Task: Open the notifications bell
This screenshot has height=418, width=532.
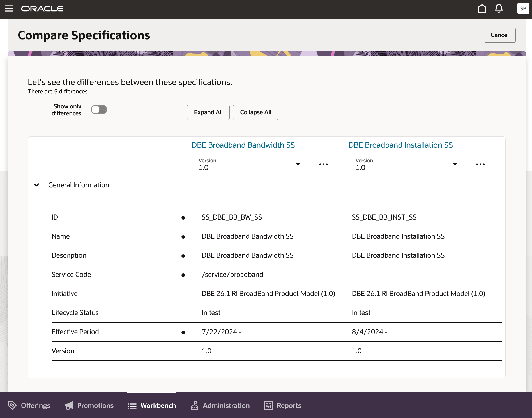Action: (499, 9)
